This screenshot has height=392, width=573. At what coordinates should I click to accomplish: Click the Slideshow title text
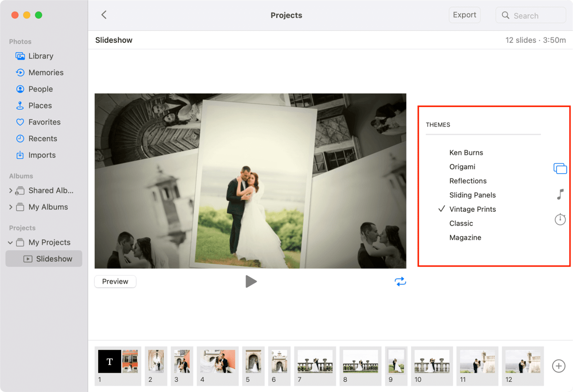pos(114,40)
